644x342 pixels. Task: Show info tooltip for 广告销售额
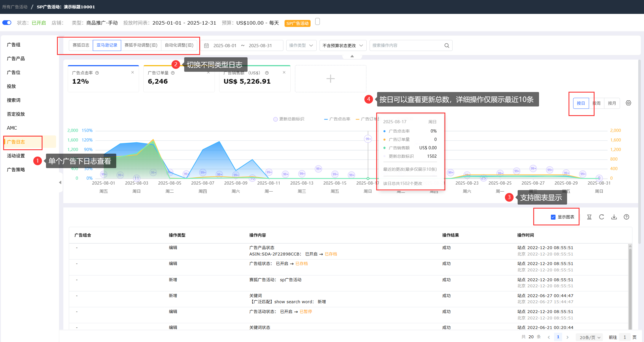(x=267, y=73)
